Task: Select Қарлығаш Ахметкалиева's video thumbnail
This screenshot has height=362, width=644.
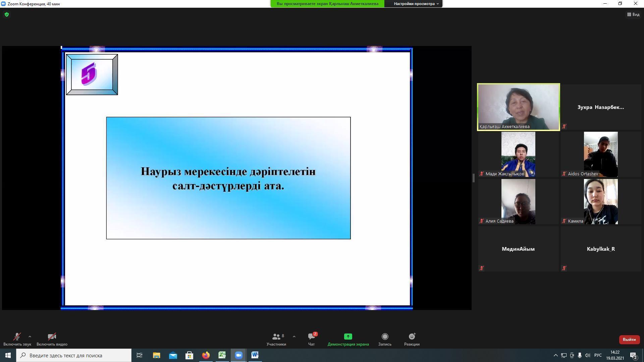Action: (518, 107)
